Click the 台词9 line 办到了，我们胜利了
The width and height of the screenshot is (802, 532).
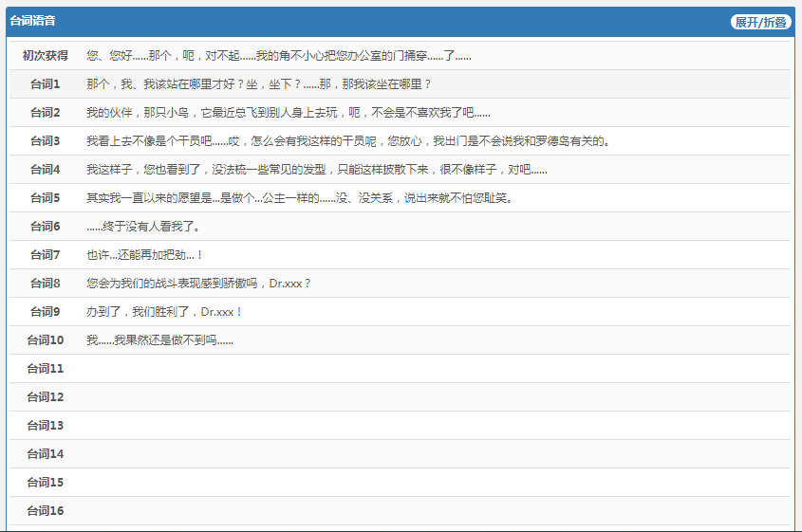point(165,312)
